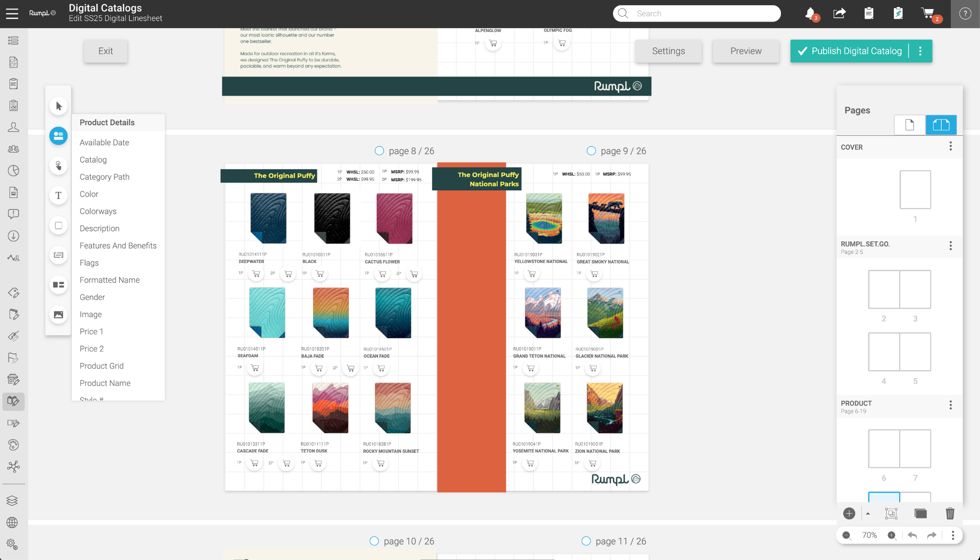Open the Product Details tool

click(58, 136)
